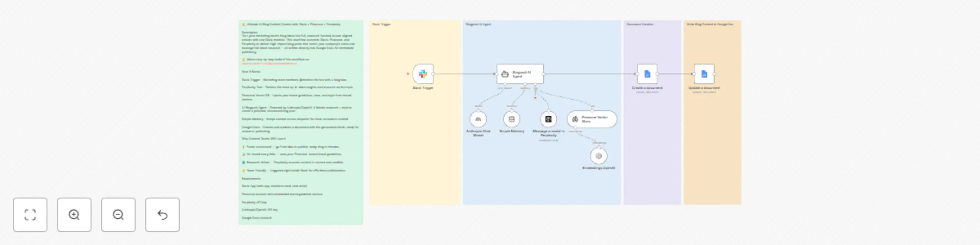980x245 pixels.
Task: Select the Slack Trigger node
Action: [x=423, y=74]
